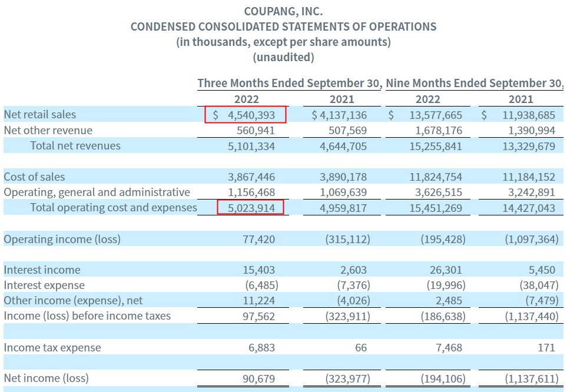
Task: Click the value 11,938,685
Action: click(x=528, y=115)
